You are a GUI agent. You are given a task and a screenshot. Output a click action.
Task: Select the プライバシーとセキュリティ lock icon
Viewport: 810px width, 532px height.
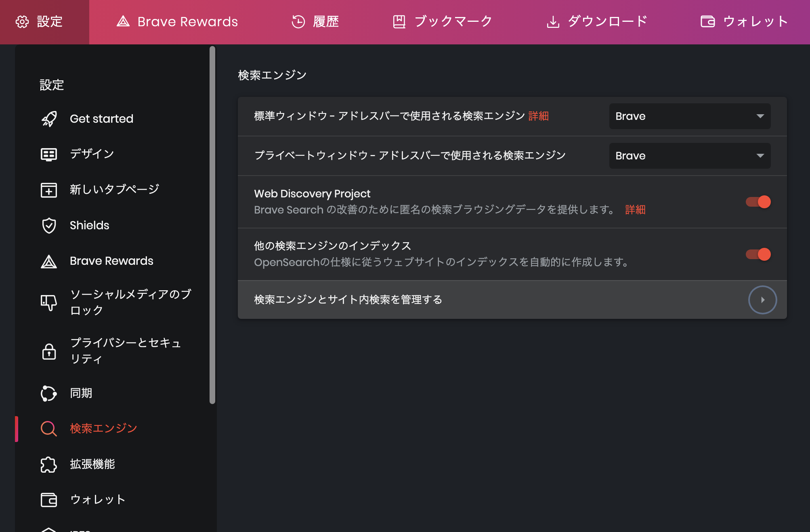click(x=48, y=351)
